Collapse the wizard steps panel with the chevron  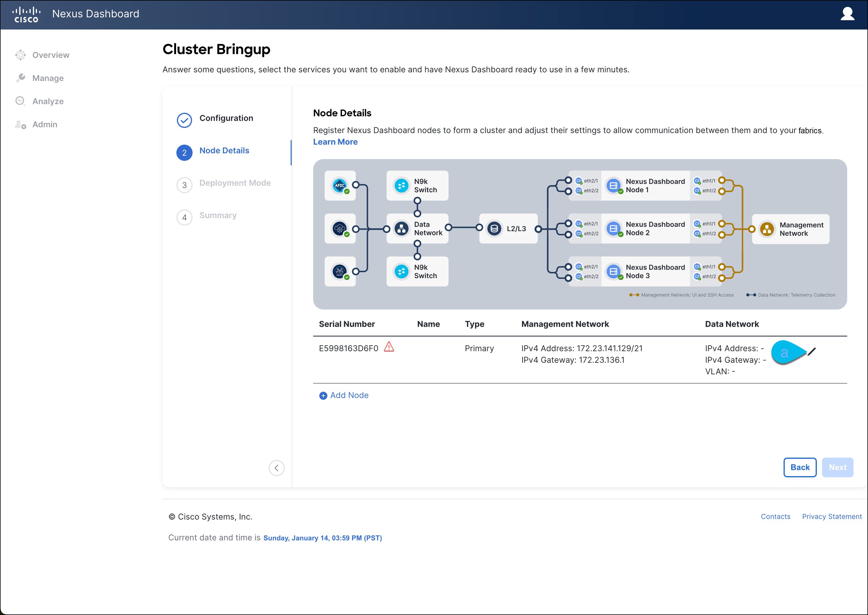coord(277,468)
